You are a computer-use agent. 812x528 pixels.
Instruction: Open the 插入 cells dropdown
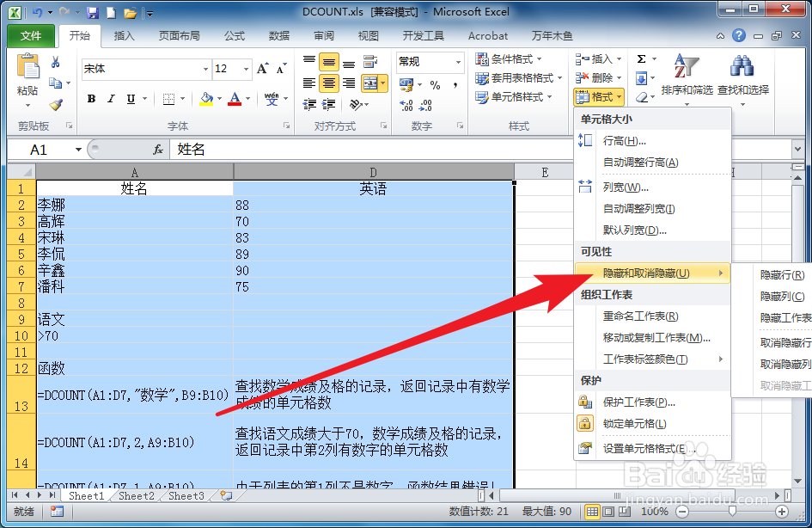coord(598,59)
